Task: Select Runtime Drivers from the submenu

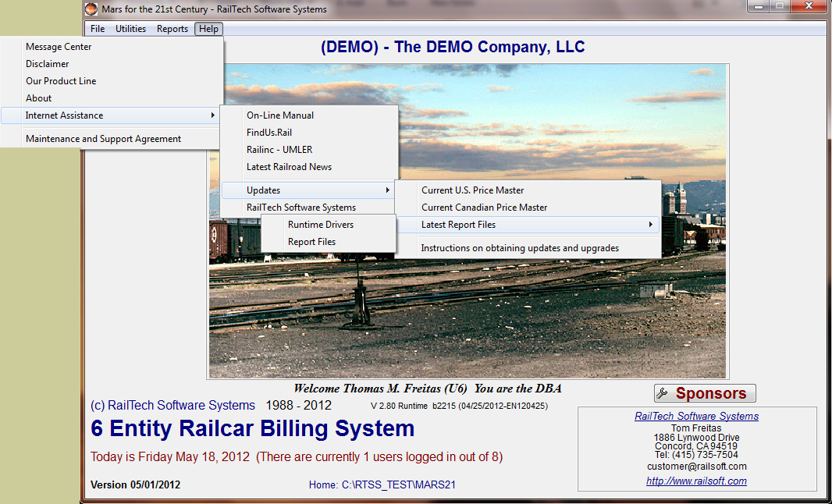Action: point(320,225)
